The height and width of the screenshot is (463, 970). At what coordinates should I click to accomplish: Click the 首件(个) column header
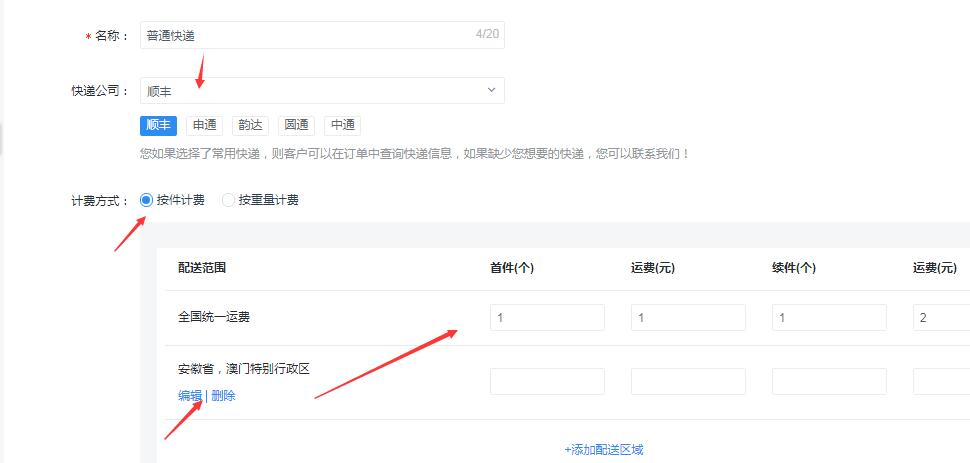point(512,268)
